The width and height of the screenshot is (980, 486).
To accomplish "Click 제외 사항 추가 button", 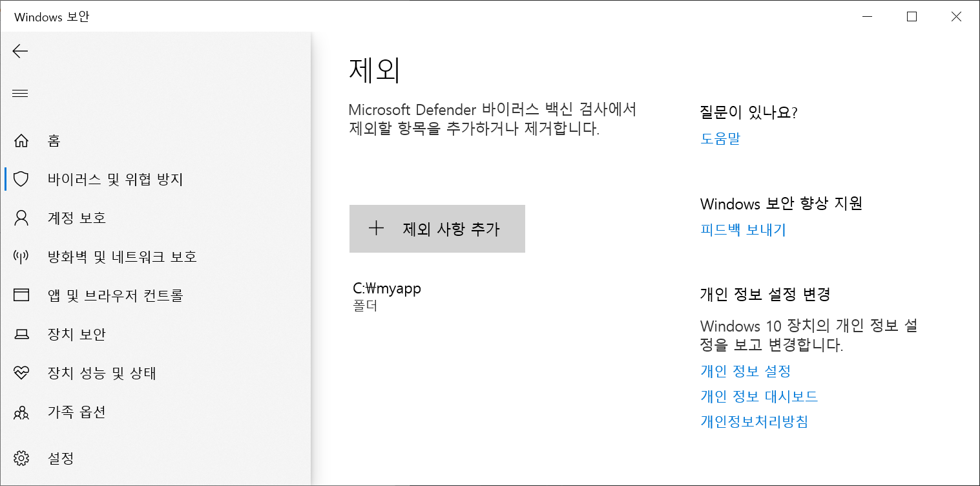I will [x=437, y=229].
